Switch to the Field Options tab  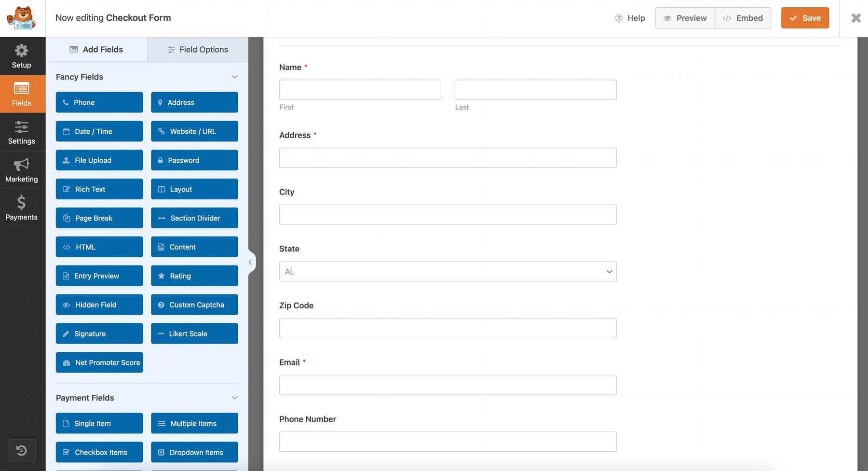[197, 49]
